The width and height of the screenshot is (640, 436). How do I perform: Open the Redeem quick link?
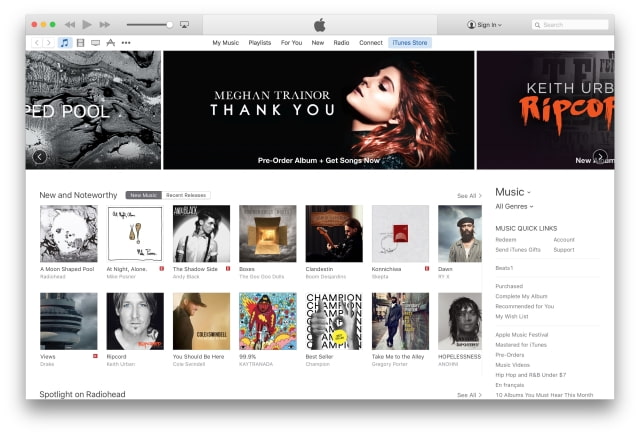tap(506, 240)
